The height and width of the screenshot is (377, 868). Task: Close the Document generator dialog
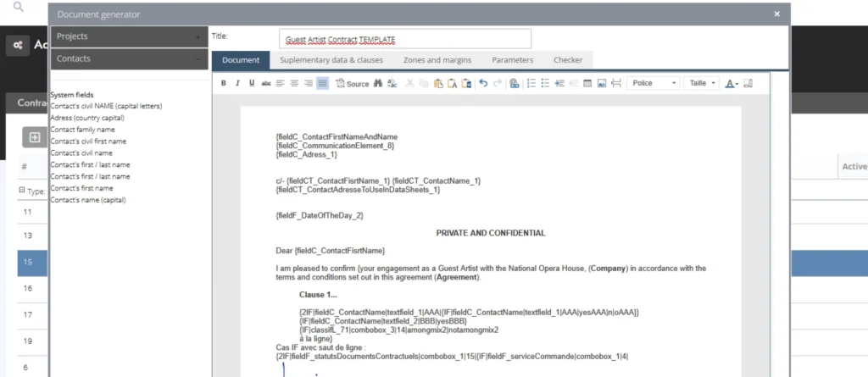click(777, 14)
